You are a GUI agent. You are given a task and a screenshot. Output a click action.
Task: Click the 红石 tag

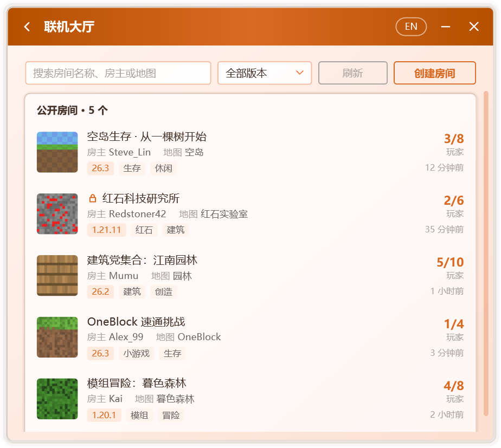point(144,230)
